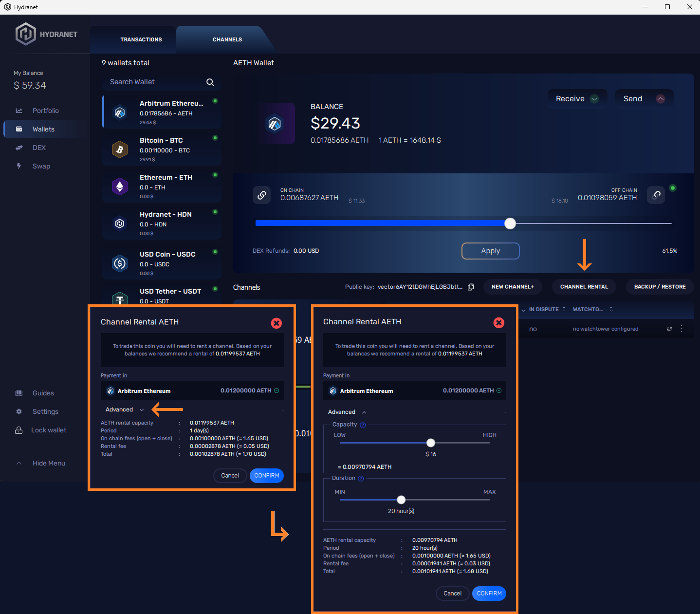The height and width of the screenshot is (614, 700).
Task: Cancel the expanded Channel Rental dialog
Action: pos(453,593)
